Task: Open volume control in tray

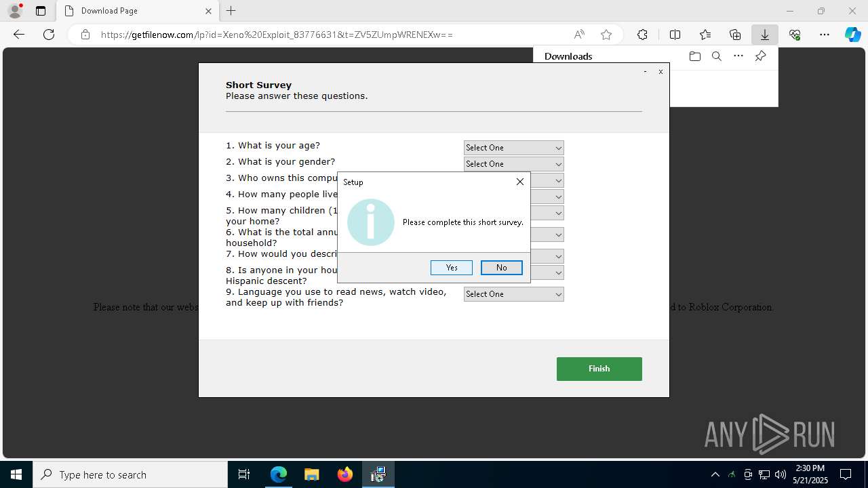Action: pos(781,474)
